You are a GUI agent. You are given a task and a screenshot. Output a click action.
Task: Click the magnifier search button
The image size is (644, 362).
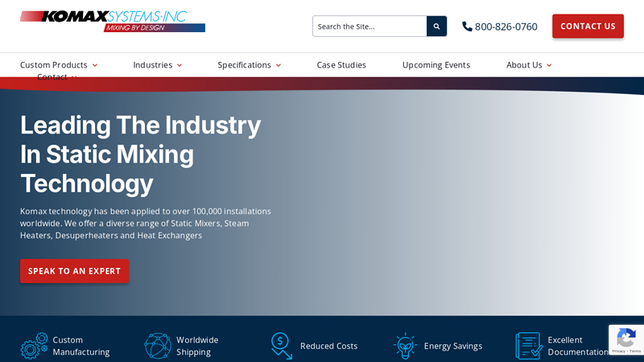click(436, 27)
